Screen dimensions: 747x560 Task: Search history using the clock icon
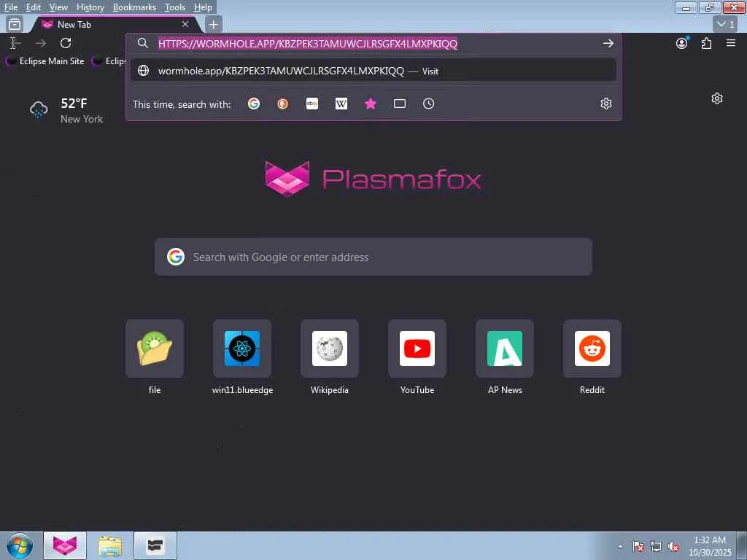tap(428, 104)
